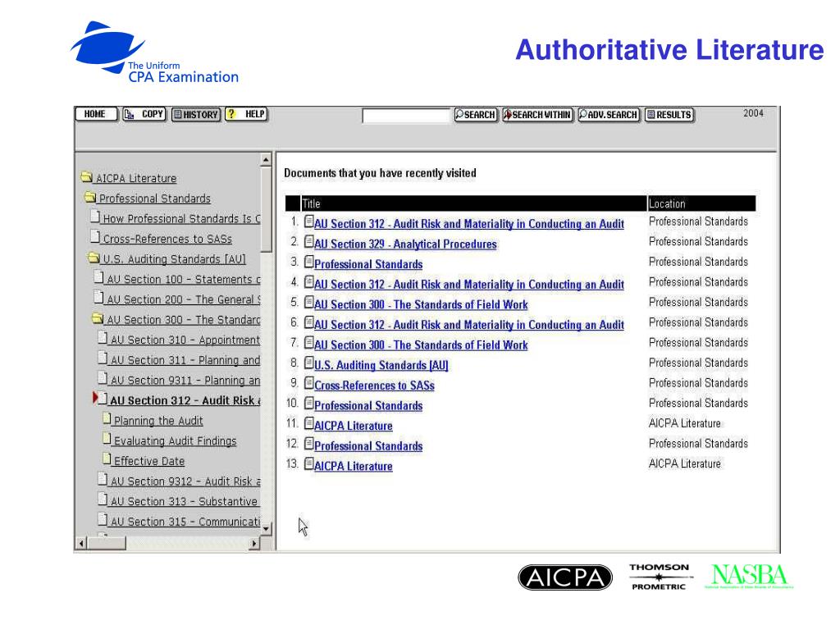840x630 pixels.
Task: Open Cross-References to SASs history link
Action: click(x=374, y=386)
